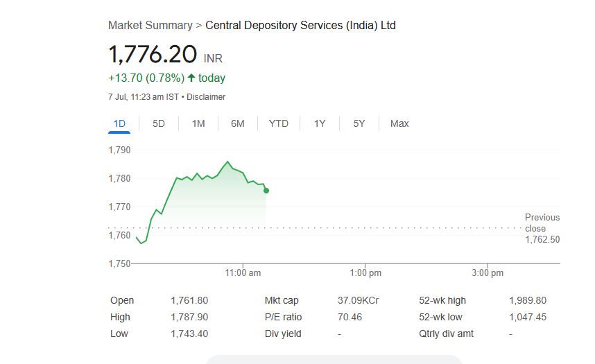595x364 pixels.
Task: Click the Mkt cap value 37.09KCr
Action: point(358,300)
